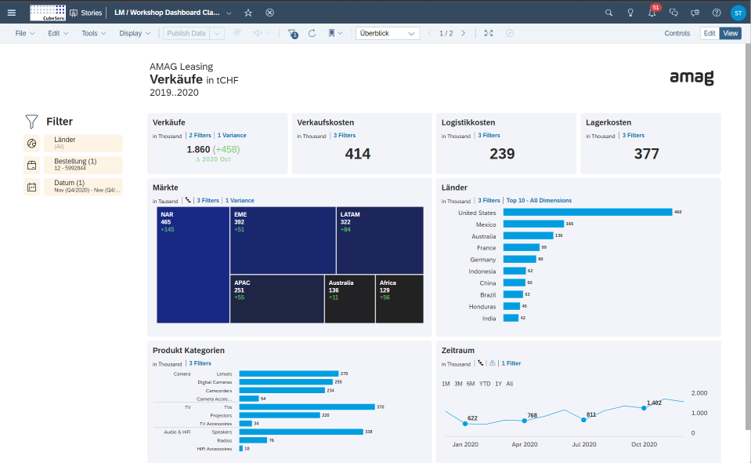Click the Zeitraum warning triangle icon

492,363
